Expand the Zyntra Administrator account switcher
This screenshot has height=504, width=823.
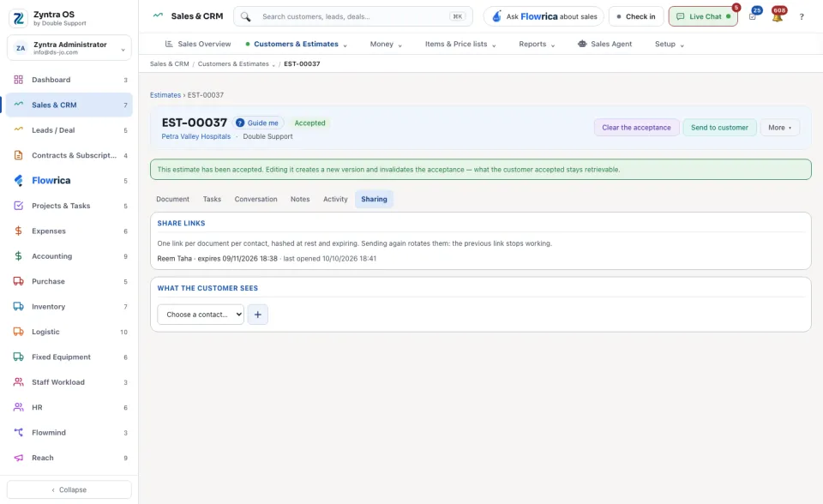[69, 48]
